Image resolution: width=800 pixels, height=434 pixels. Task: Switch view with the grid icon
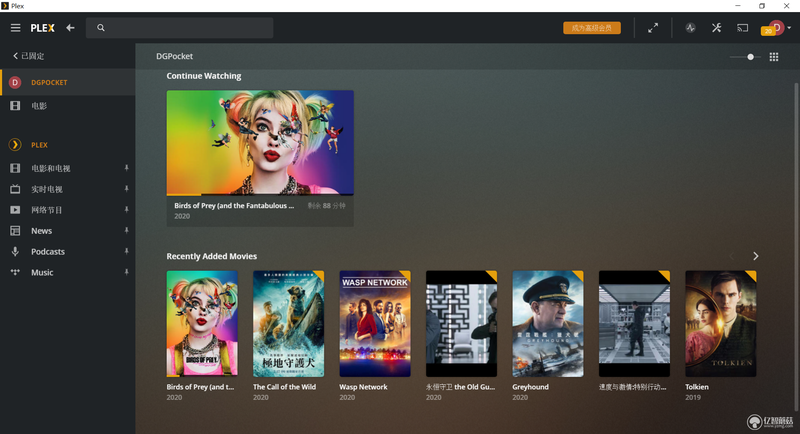click(x=774, y=57)
